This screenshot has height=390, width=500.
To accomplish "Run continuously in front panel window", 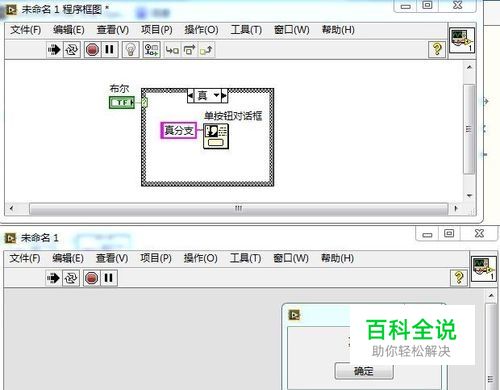I will tap(71, 278).
